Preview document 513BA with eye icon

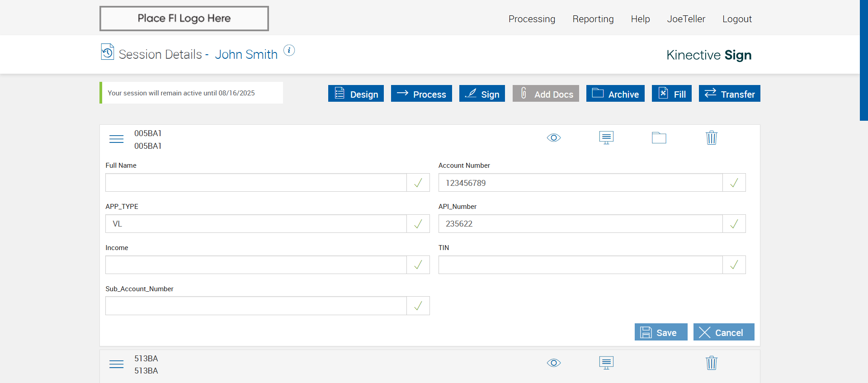[553, 363]
